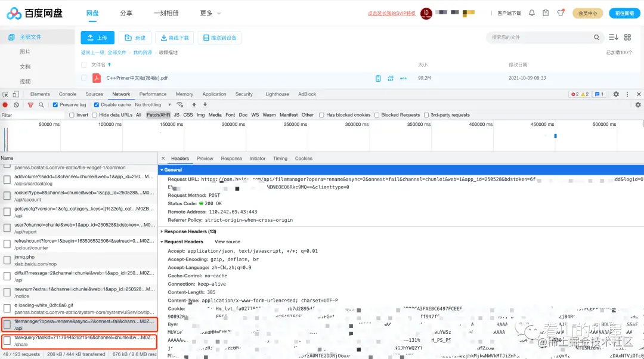Activate the DevTools inspect element tool
The width and height of the screenshot is (644, 359).
point(5,94)
